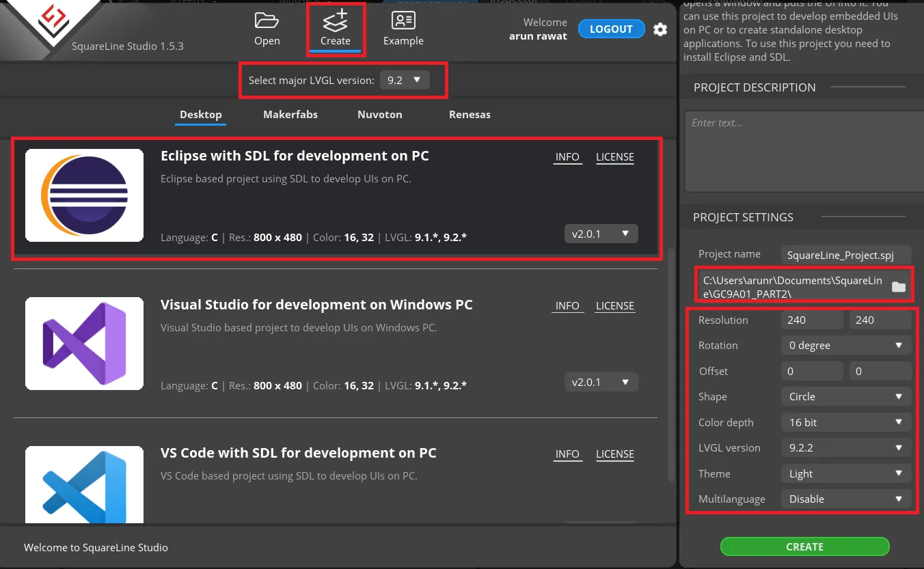
Task: Expand the LVGL version 9.2.2 dropdown
Action: click(845, 448)
